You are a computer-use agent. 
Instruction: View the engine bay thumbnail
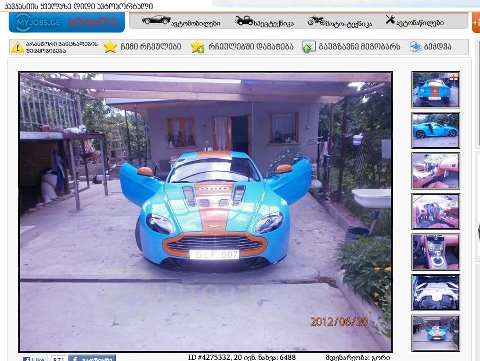(435, 293)
